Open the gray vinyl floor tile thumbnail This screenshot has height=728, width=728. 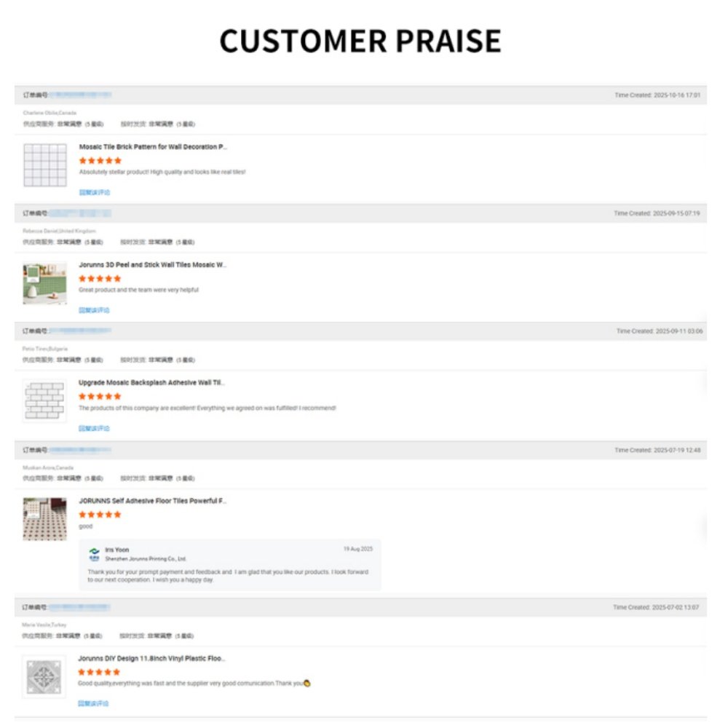pos(44,676)
